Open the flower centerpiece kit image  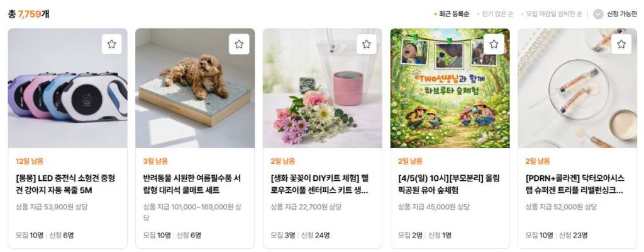(x=322, y=88)
